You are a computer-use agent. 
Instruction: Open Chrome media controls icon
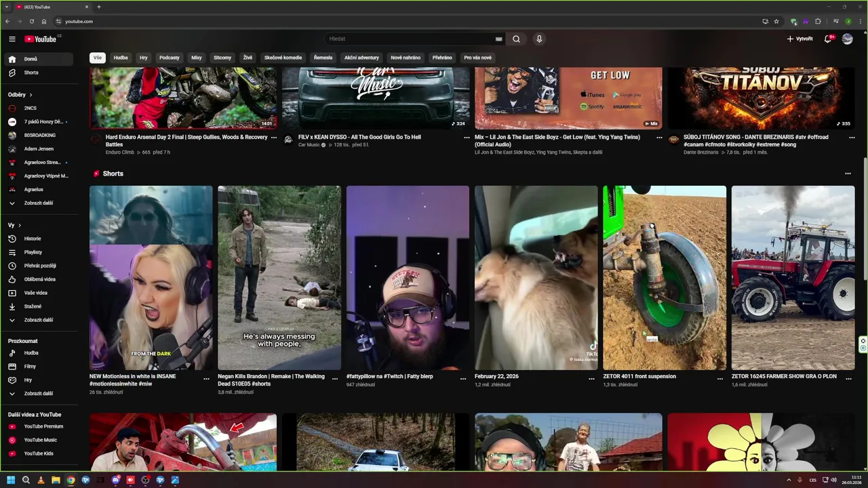coord(835,21)
